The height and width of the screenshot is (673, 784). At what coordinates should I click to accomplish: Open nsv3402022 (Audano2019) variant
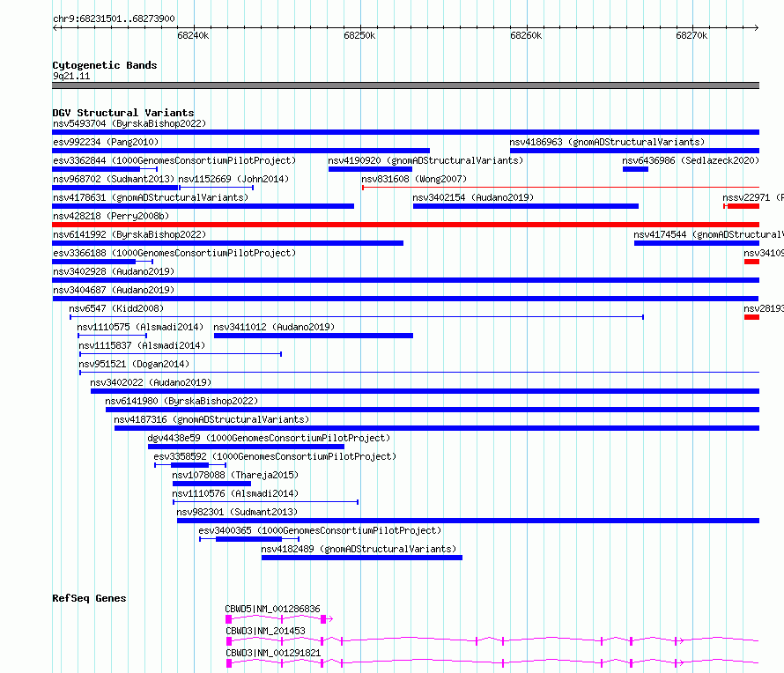point(151,382)
